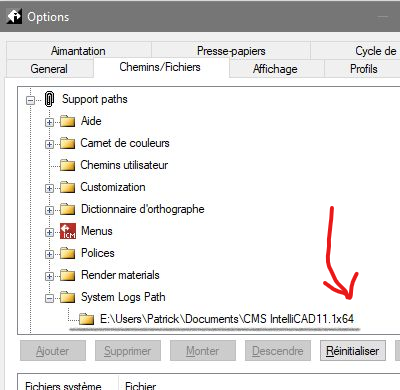The height and width of the screenshot is (390, 400).
Task: Collapse the Support paths root node
Action: click(x=30, y=100)
